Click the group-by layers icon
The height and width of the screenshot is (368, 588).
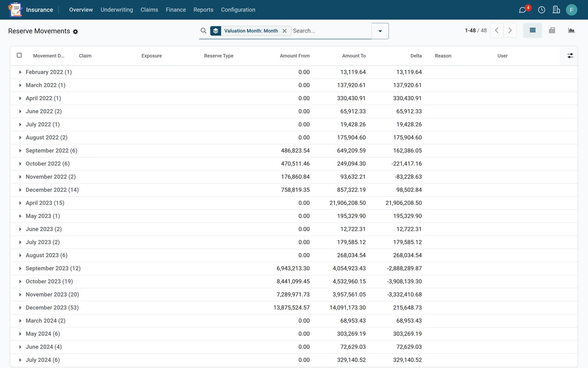pos(216,31)
